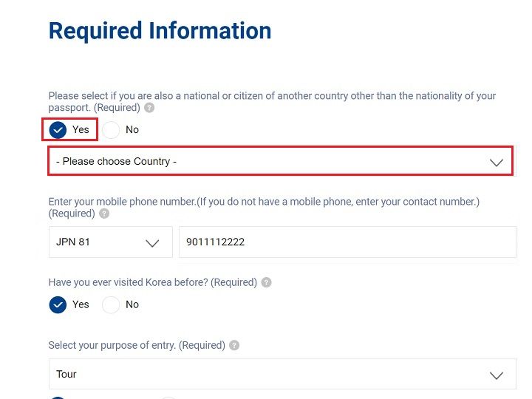Click the "Select your purpose of entry" label
The width and height of the screenshot is (532, 399).
[136, 345]
